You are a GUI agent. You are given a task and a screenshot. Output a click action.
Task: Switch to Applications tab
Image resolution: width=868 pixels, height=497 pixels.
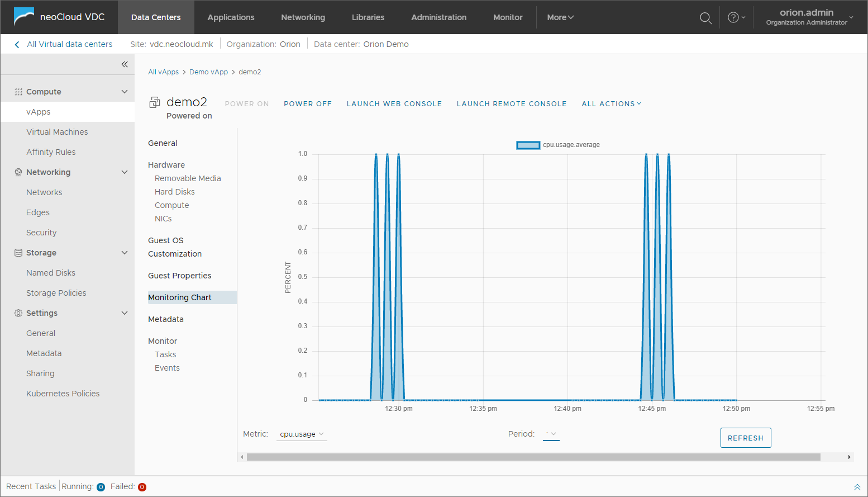tap(231, 17)
